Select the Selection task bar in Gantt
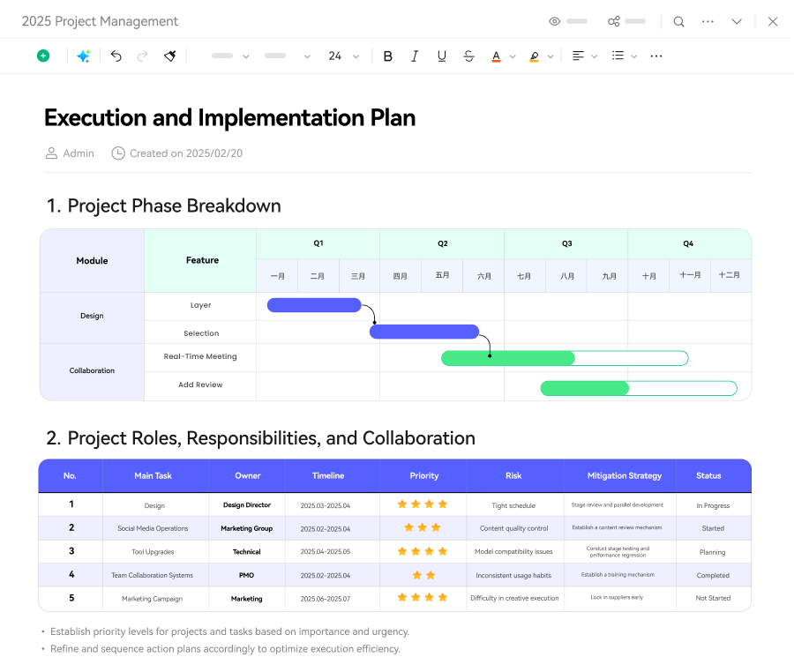The width and height of the screenshot is (794, 672). (x=424, y=332)
